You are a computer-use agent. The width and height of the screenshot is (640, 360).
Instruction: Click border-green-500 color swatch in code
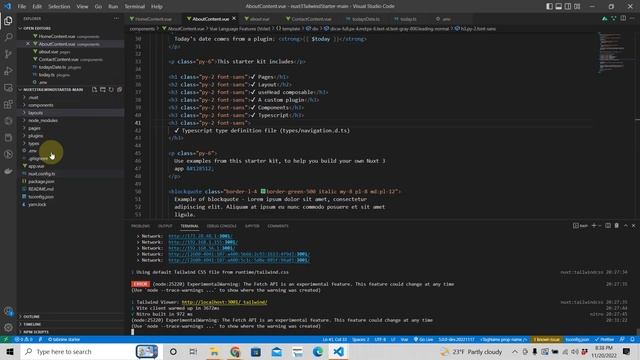(263, 191)
